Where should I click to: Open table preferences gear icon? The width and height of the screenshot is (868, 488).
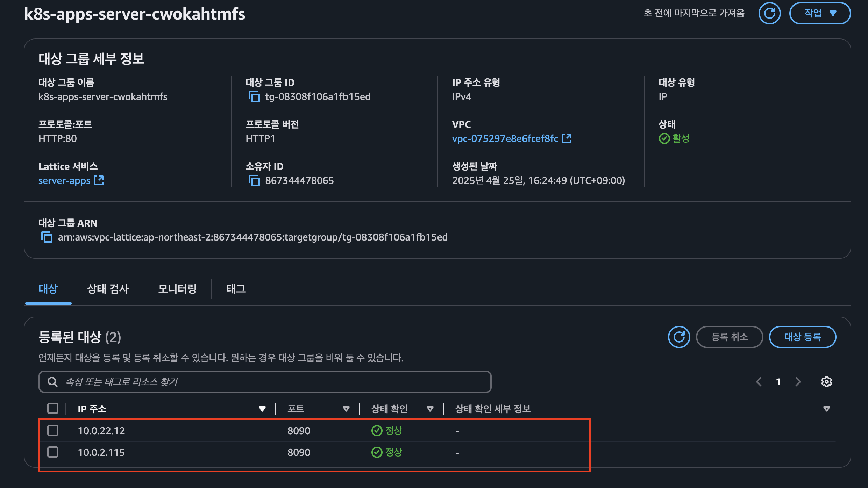pyautogui.click(x=826, y=382)
